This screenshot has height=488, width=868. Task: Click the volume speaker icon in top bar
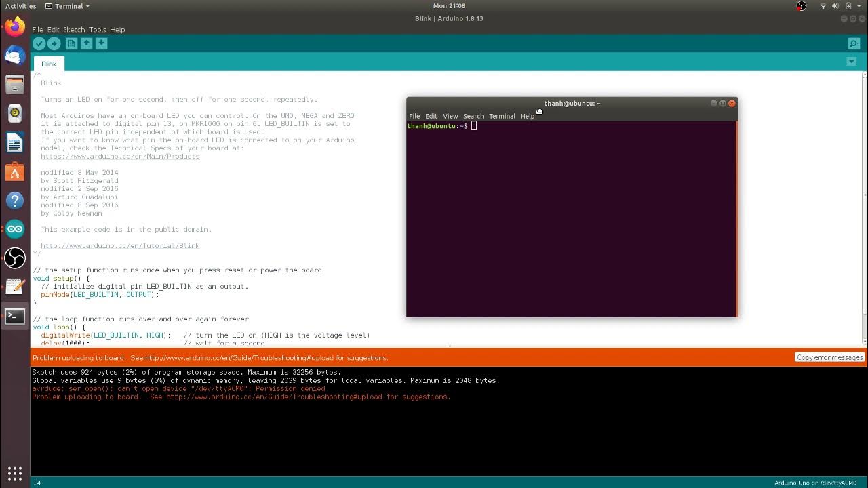click(x=836, y=6)
